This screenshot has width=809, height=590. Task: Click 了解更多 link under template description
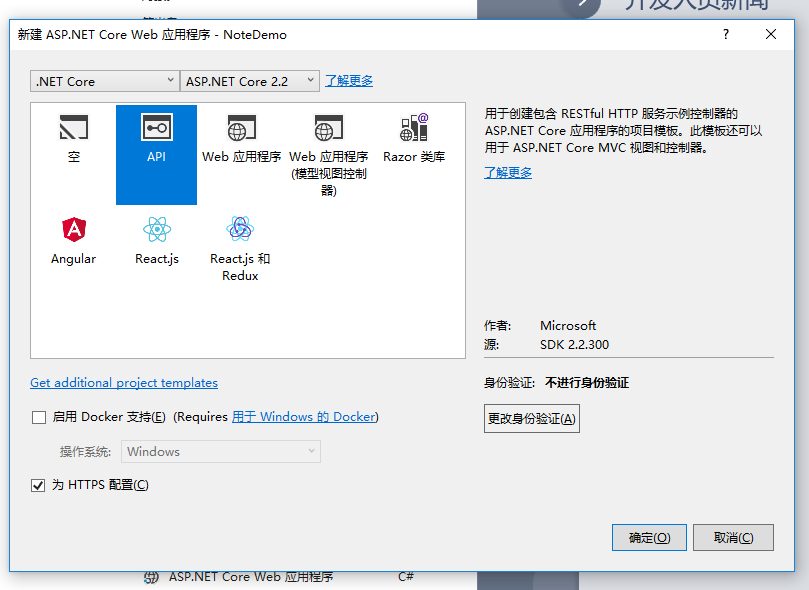coord(508,173)
